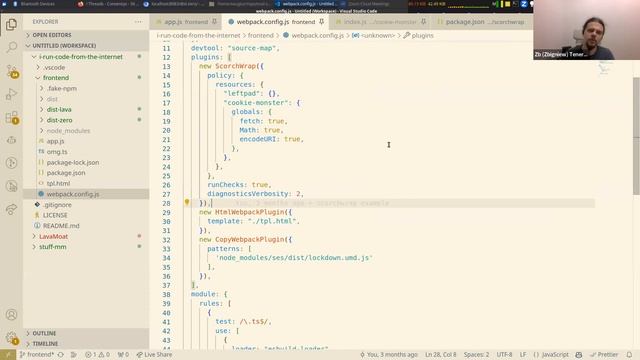Select webpack.config.js in the explorer tree
The width and height of the screenshot is (640, 360).
pyautogui.click(x=86, y=194)
